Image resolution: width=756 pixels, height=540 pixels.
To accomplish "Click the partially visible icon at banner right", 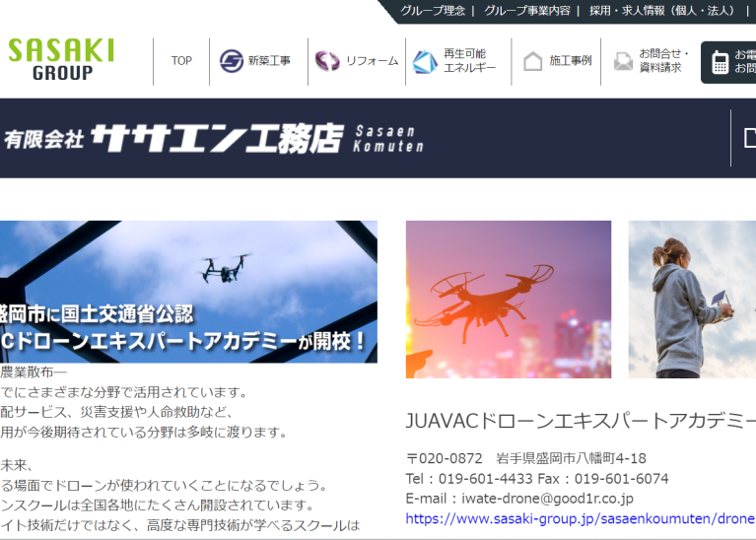I will click(x=750, y=138).
